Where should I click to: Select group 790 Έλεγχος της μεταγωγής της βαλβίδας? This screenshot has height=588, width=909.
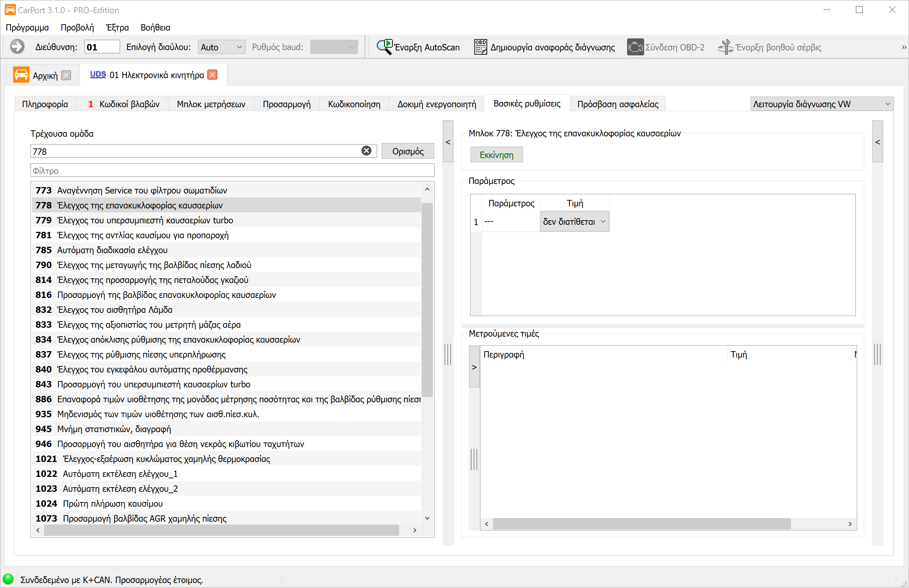[227, 265]
